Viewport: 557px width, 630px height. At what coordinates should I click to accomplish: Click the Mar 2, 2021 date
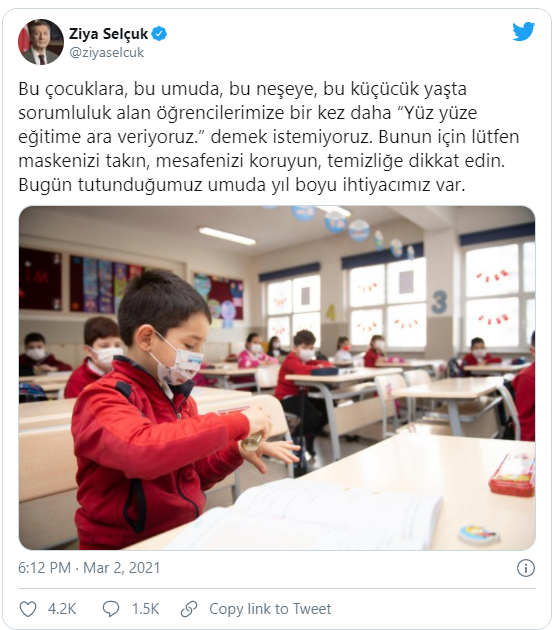pos(122,568)
